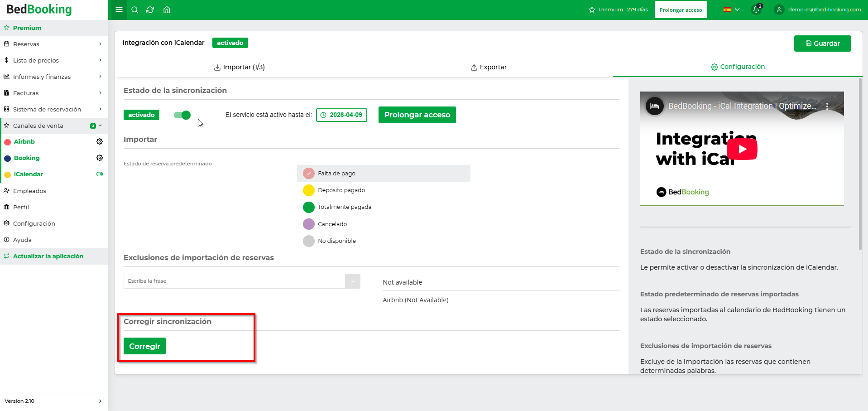Open Booking settings gear icon
Viewport: 868px width, 411px height.
coord(100,158)
